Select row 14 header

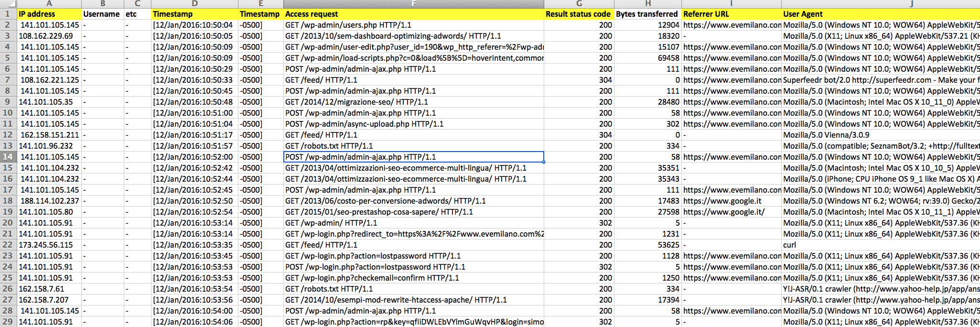click(x=8, y=157)
